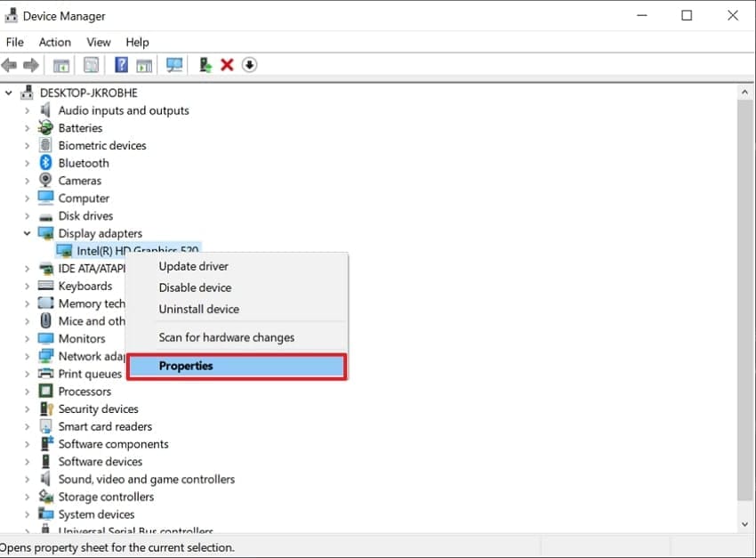The width and height of the screenshot is (756, 558).
Task: Select the Cameras tree item
Action: tap(80, 181)
